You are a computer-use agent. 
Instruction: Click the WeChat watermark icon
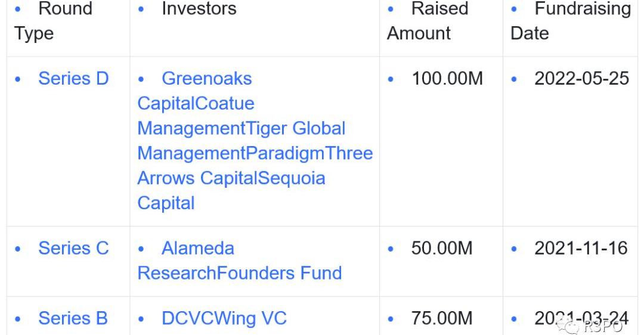(x=571, y=326)
